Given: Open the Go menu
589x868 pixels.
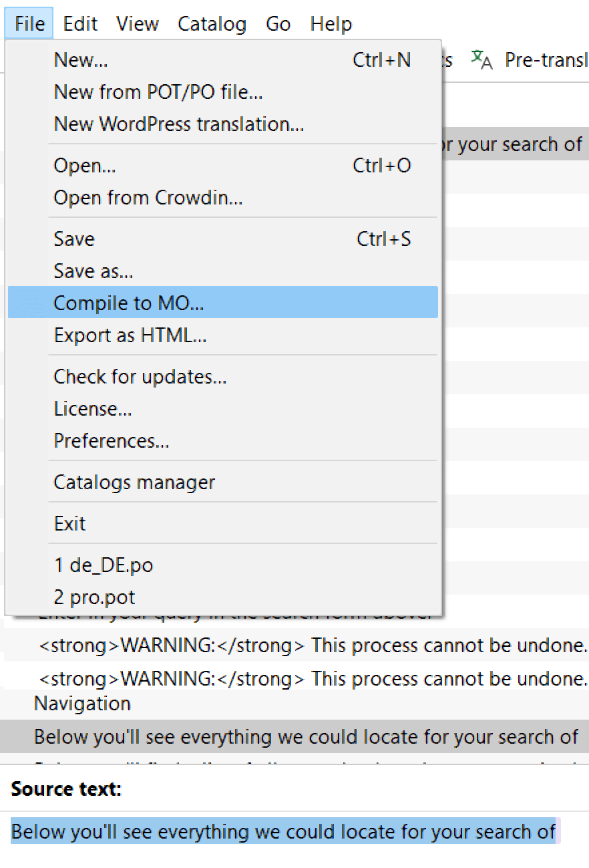Looking at the screenshot, I should pos(277,23).
